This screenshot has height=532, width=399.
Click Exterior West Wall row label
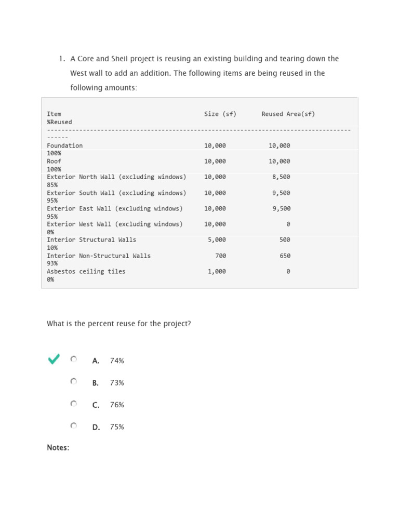point(115,224)
